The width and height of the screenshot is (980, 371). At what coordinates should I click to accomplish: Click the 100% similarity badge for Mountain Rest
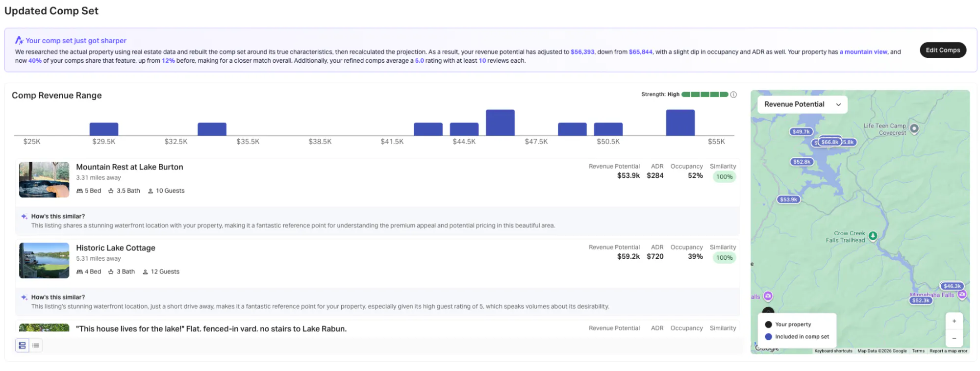724,177
